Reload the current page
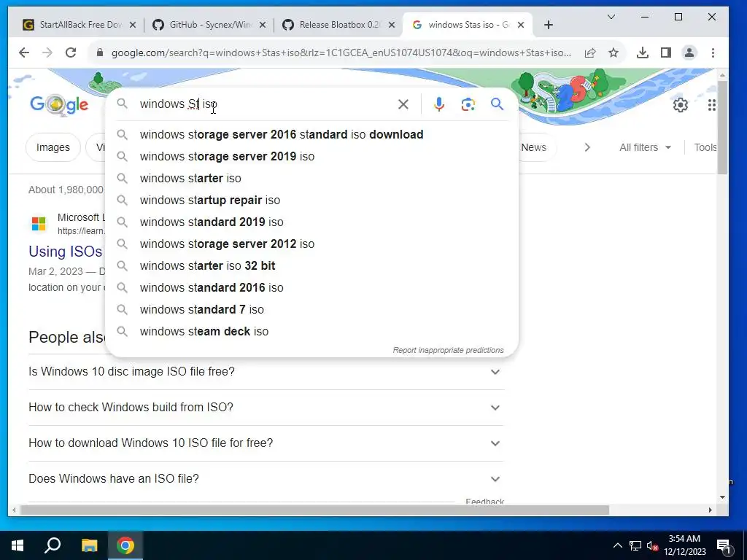 click(71, 52)
